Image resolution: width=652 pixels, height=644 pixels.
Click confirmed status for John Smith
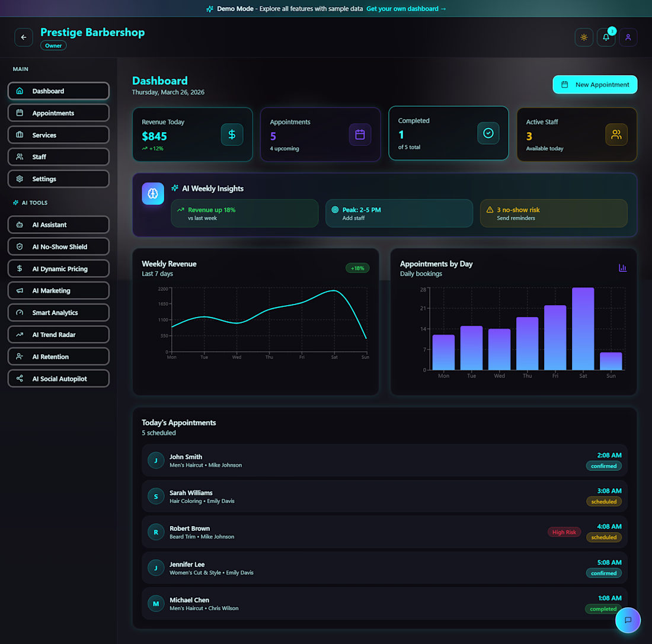[x=604, y=466]
